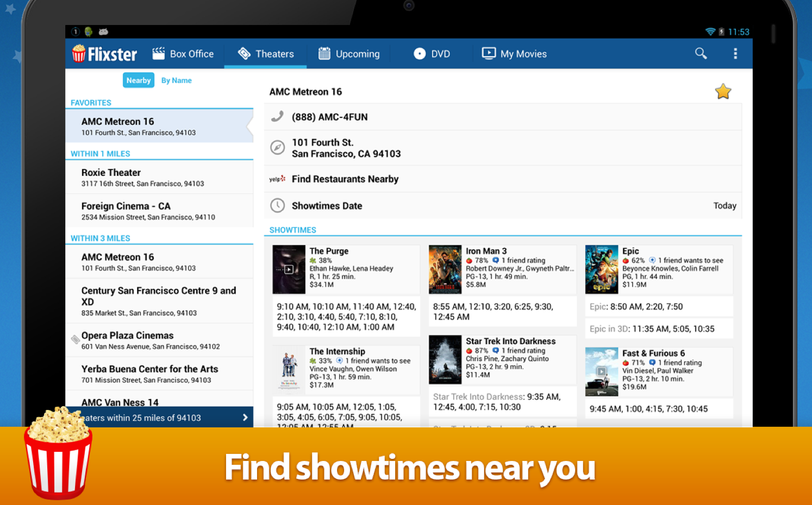Open Star Trek Into Darkness poster
This screenshot has height=505, width=812.
(445, 359)
